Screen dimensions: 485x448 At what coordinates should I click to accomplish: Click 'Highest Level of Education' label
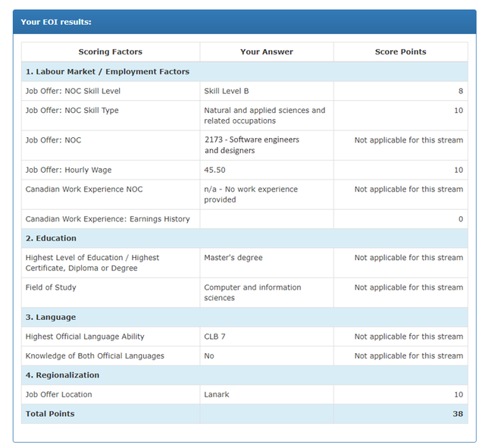coord(92,263)
